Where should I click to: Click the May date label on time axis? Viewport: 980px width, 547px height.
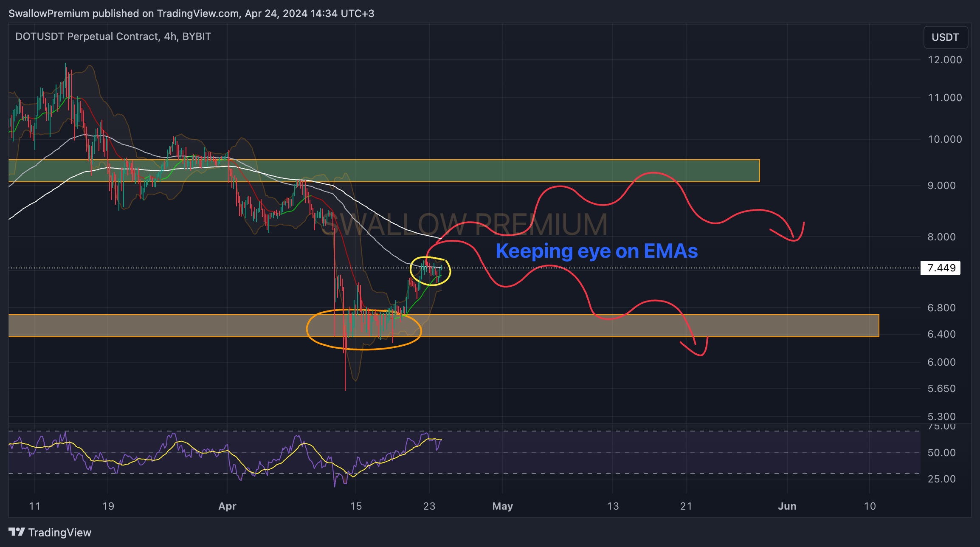[503, 506]
